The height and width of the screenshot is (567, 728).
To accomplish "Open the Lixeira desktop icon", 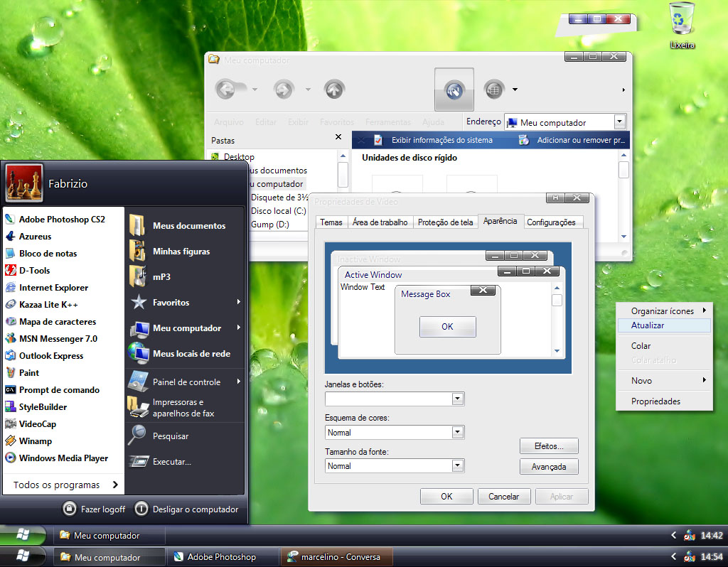I will pyautogui.click(x=682, y=26).
